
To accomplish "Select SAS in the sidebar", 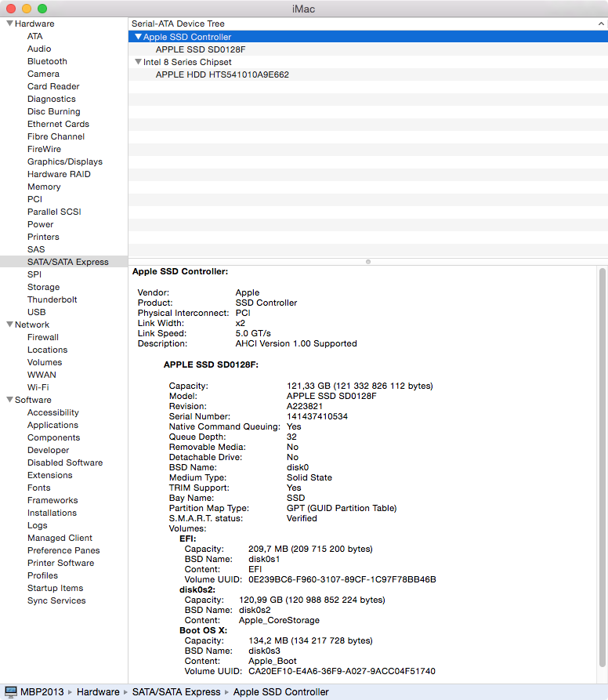I will click(36, 248).
